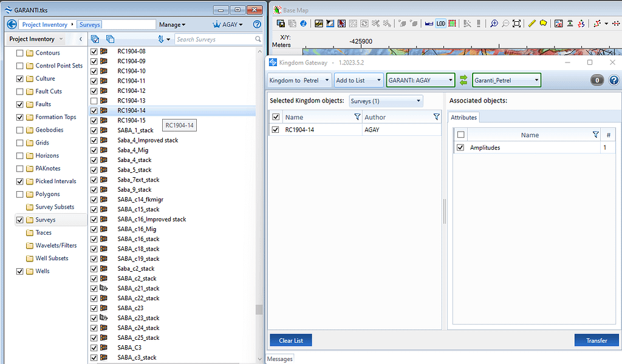Select the yellow polygon tool on Base Map
622x364 pixels.
pyautogui.click(x=543, y=24)
